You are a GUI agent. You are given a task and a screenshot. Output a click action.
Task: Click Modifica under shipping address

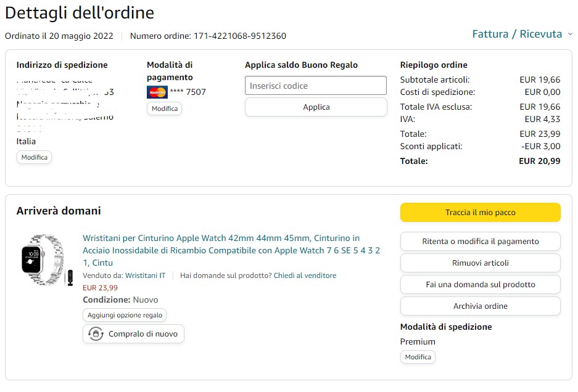click(35, 157)
